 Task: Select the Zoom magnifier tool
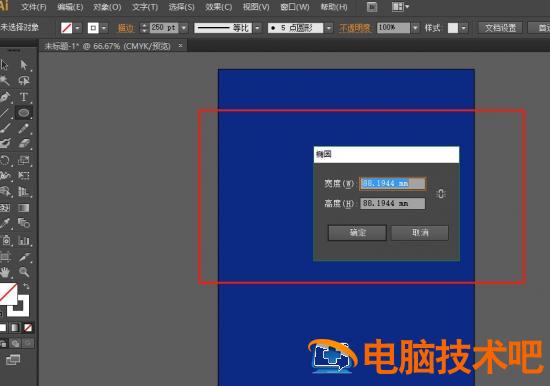(x=24, y=272)
